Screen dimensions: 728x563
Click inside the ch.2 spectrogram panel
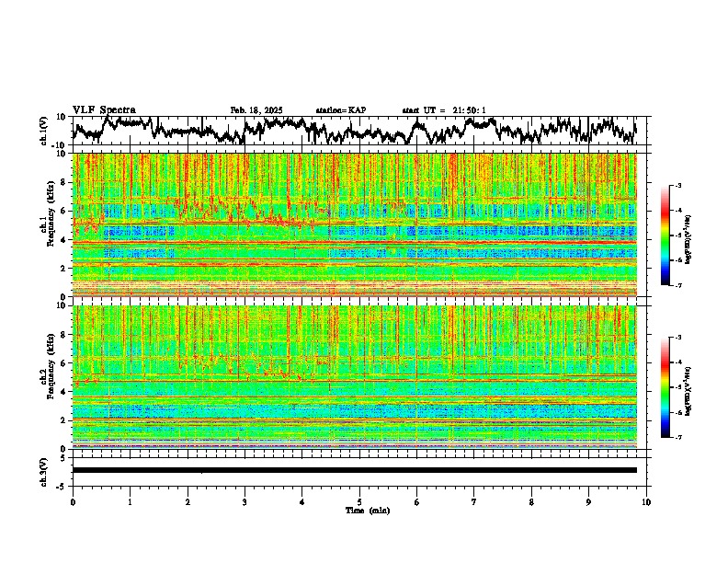coord(355,377)
